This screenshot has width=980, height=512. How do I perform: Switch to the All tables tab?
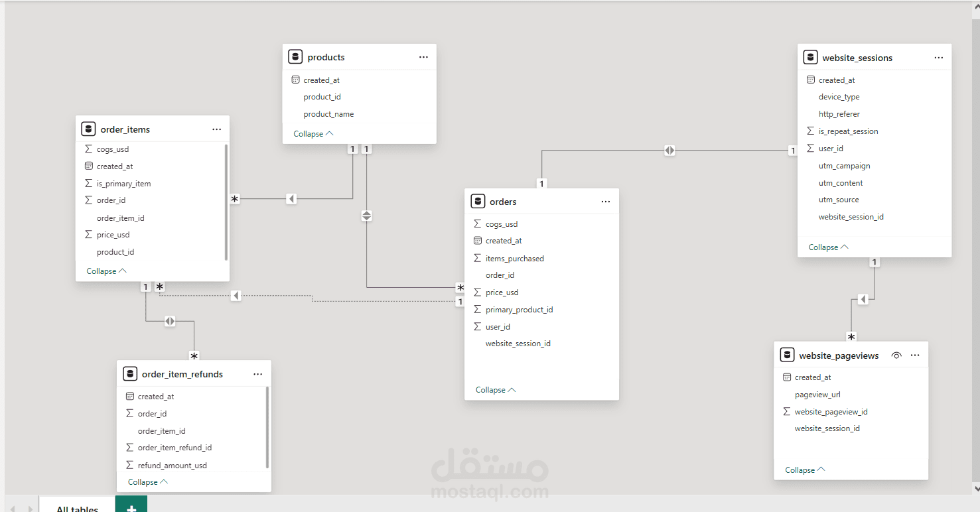point(77,505)
